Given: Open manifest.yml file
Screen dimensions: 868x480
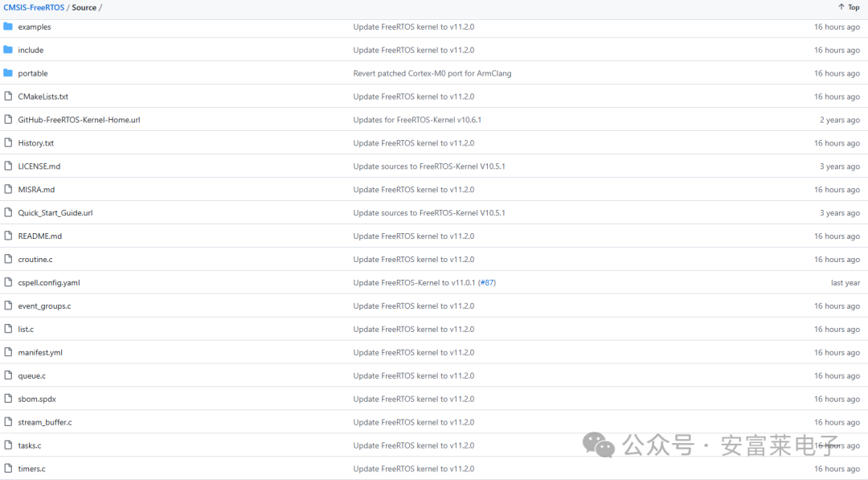Looking at the screenshot, I should tap(40, 352).
